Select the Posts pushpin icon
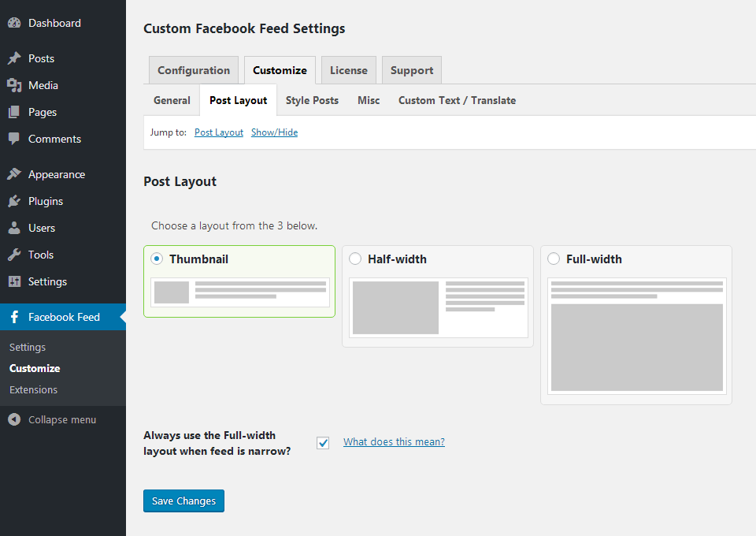Image resolution: width=756 pixels, height=536 pixels. [14, 58]
